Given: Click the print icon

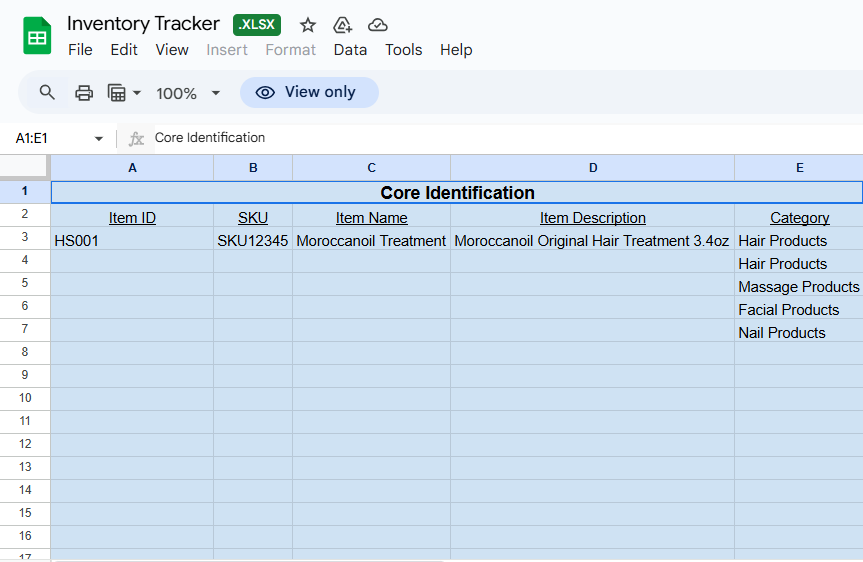Looking at the screenshot, I should pyautogui.click(x=84, y=93).
